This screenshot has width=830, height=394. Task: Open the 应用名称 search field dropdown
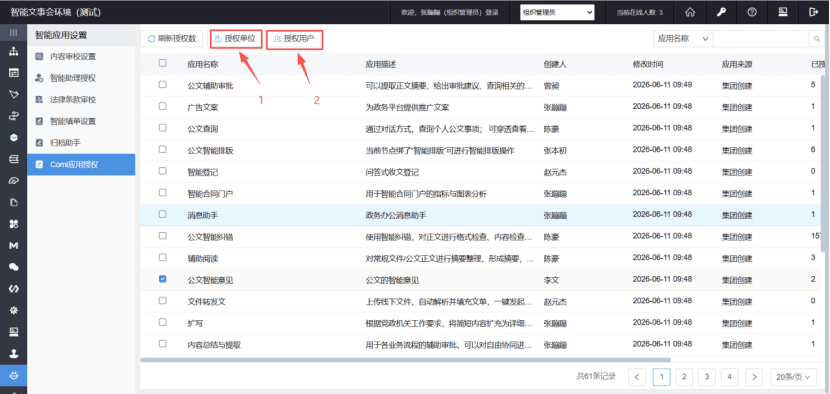pos(683,39)
